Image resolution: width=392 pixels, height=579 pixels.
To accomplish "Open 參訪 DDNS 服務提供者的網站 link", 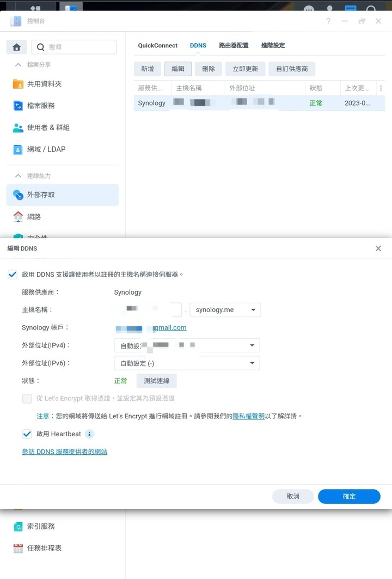I will coord(65,452).
